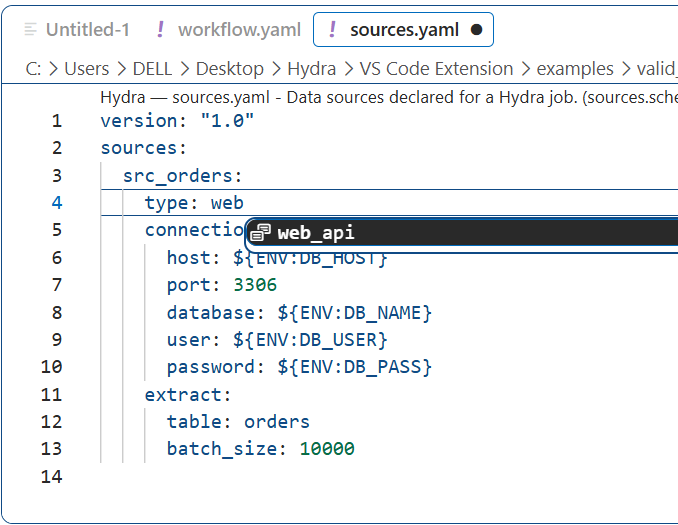Place cursor on version: "1.0" text
The height and width of the screenshot is (525, 678).
tap(177, 121)
